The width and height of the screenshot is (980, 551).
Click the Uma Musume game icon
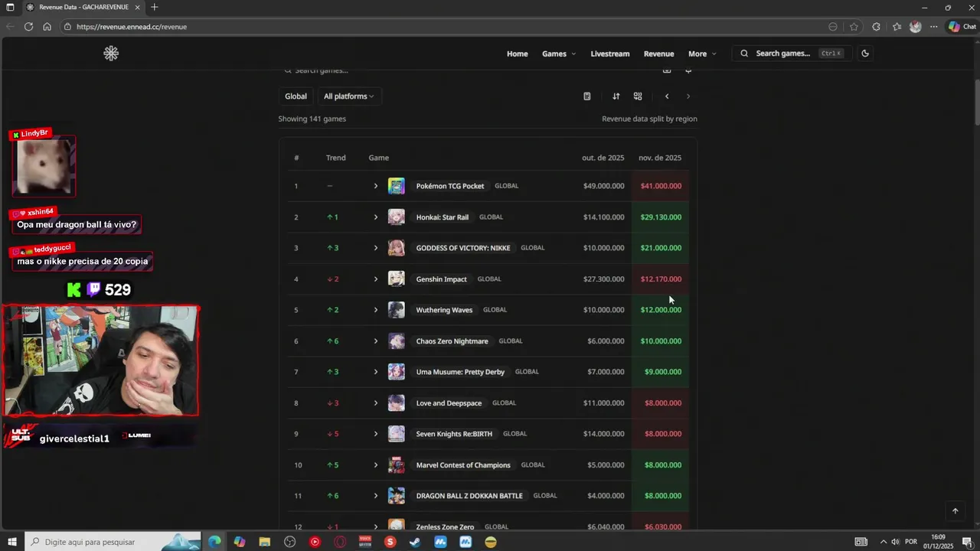click(396, 372)
